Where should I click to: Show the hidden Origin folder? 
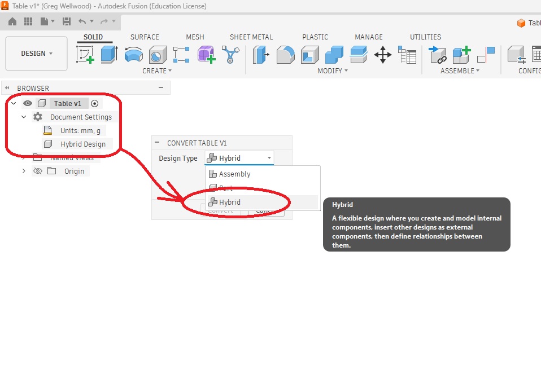click(38, 171)
